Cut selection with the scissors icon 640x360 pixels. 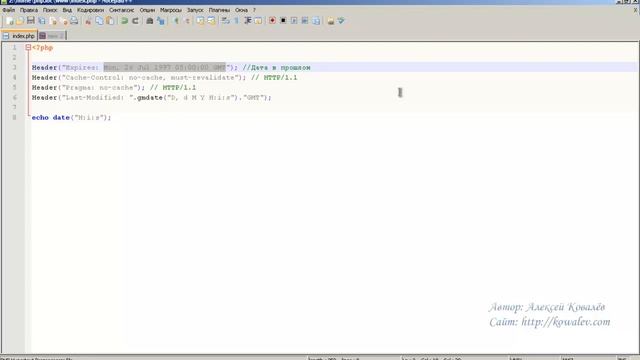(88, 21)
